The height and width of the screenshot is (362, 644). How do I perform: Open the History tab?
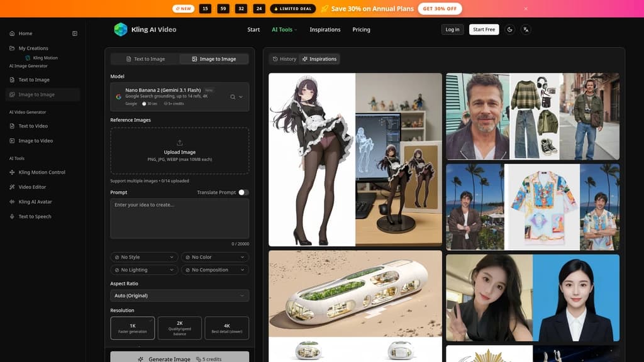pos(284,59)
